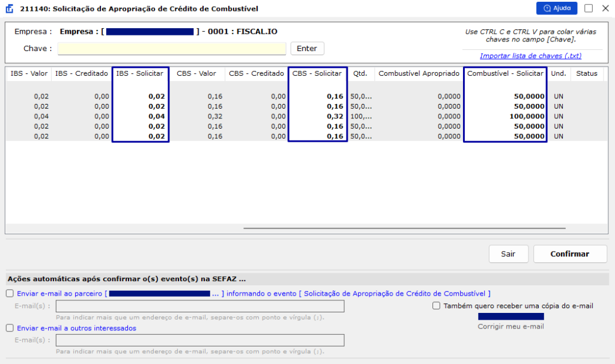The height and width of the screenshot is (364, 615).
Task: Select the CBS - Solicitar column header
Action: tap(317, 73)
